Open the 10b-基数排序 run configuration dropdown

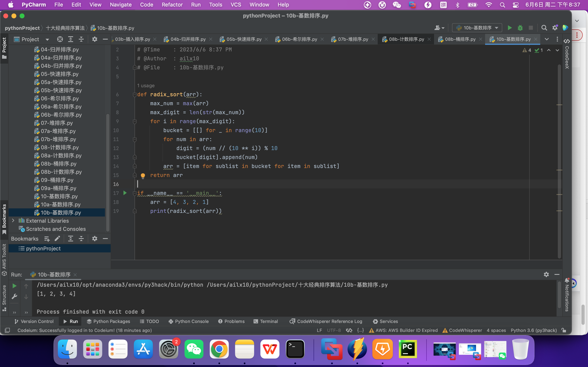[x=477, y=28]
